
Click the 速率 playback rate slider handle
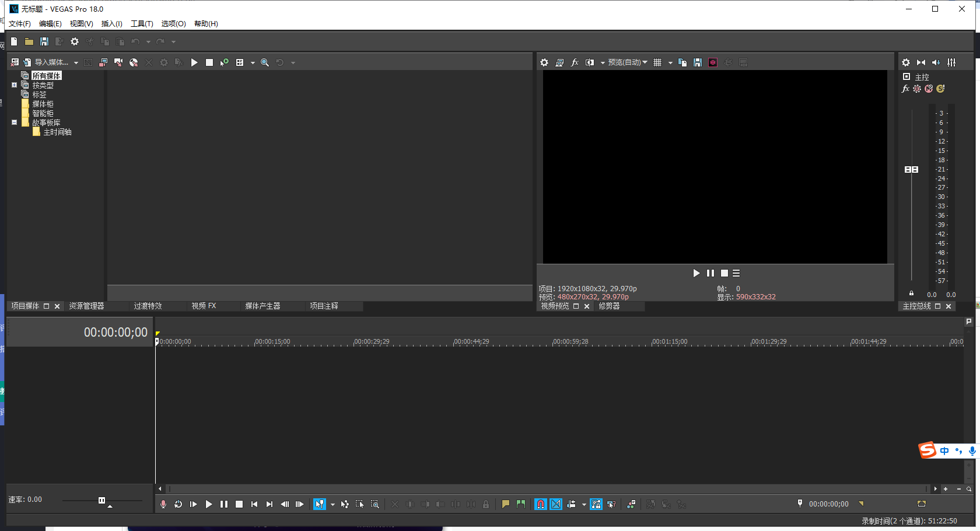tap(102, 500)
